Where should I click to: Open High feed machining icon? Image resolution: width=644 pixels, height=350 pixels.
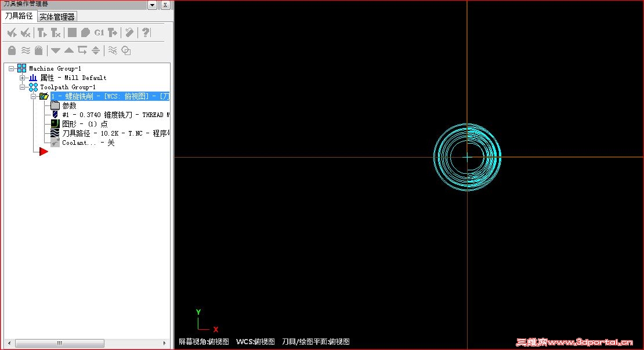[x=113, y=32]
